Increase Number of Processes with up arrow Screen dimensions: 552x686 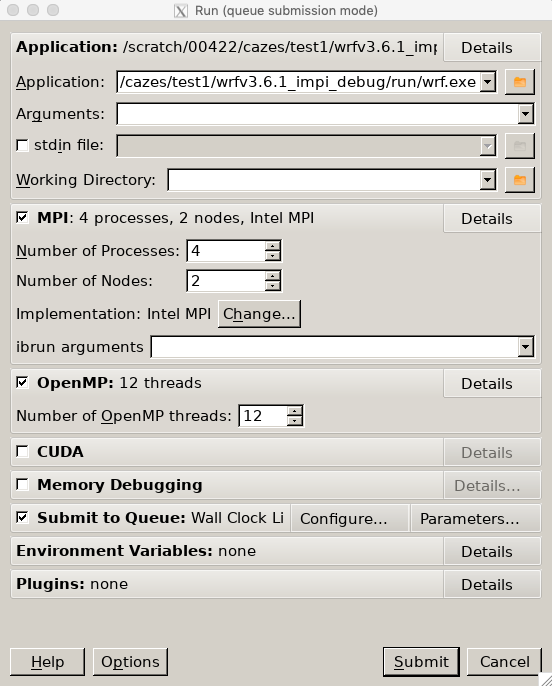pos(273,246)
